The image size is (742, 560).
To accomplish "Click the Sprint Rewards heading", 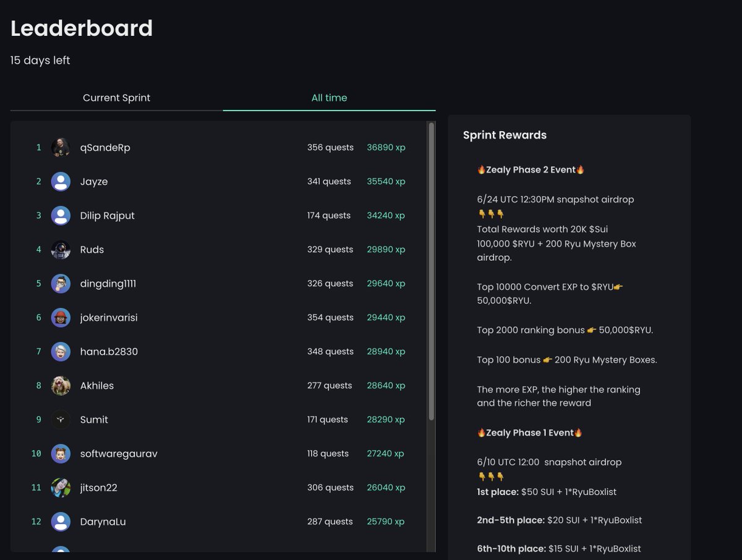I will [505, 135].
